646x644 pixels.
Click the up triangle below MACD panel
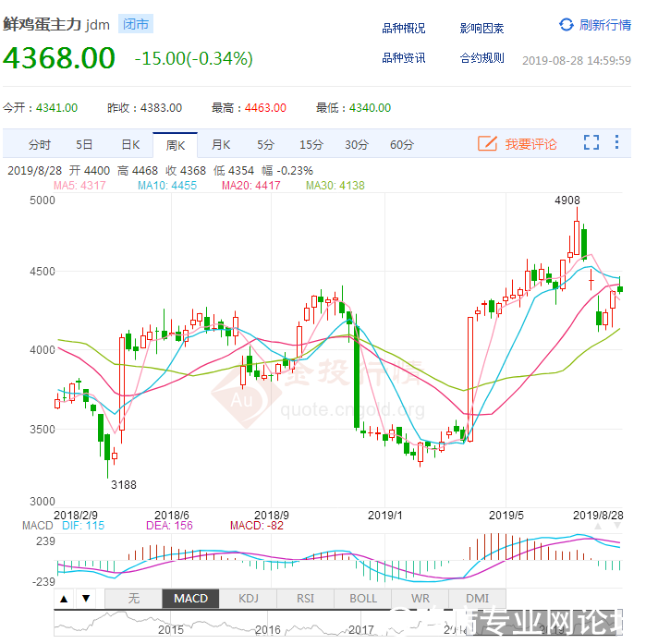(64, 599)
